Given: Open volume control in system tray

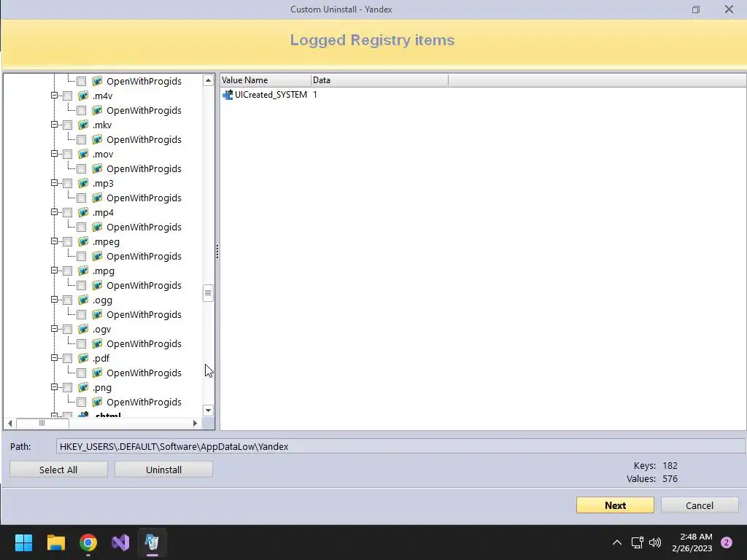Looking at the screenshot, I should 655,542.
